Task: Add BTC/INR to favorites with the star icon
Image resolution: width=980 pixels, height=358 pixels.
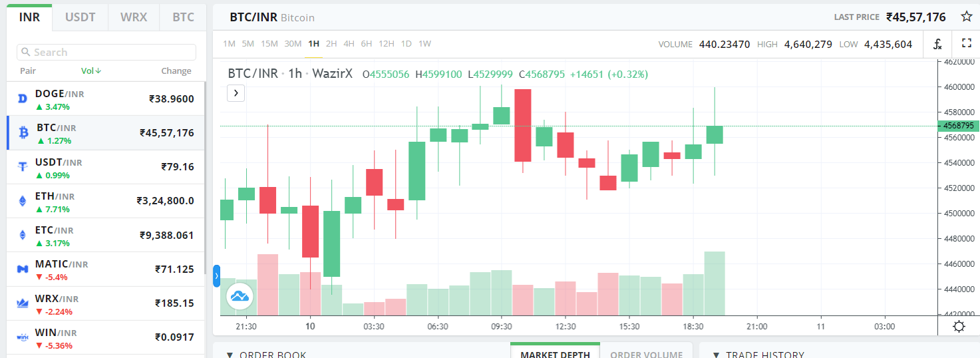Action: (966, 17)
